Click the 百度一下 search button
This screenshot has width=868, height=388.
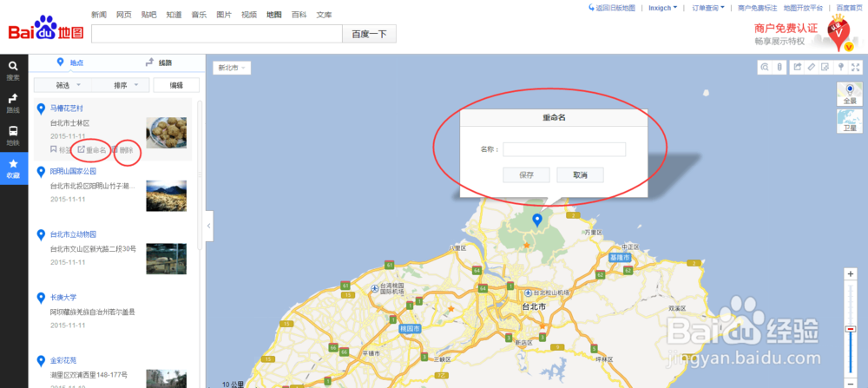coord(369,34)
